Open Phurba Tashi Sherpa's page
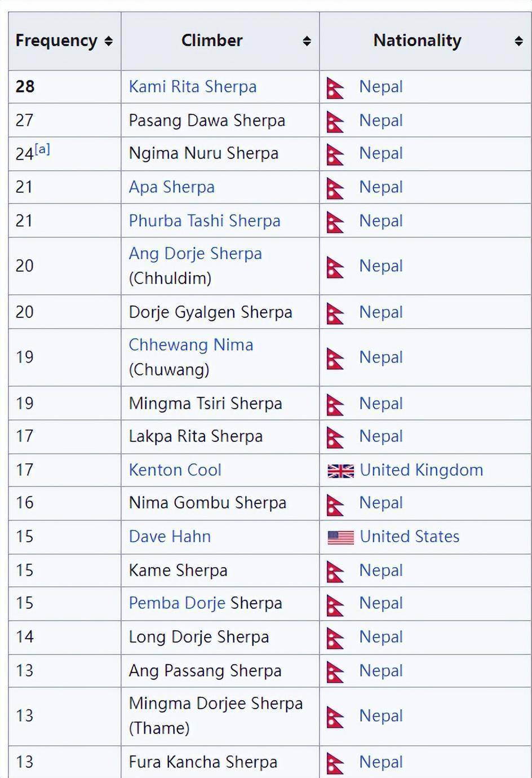Viewport: 532px width, 778px height. [204, 221]
